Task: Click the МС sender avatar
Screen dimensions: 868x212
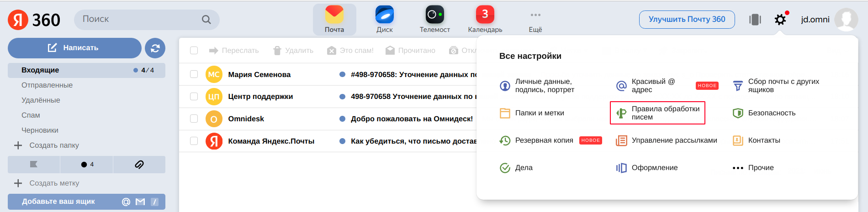Action: coord(214,74)
